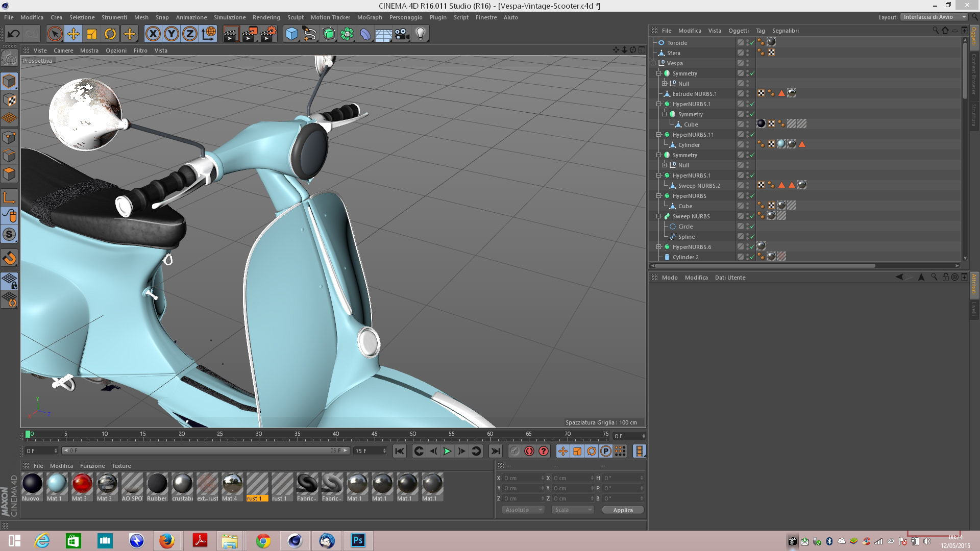Select the light blue Mat.1 material

pyautogui.click(x=57, y=487)
